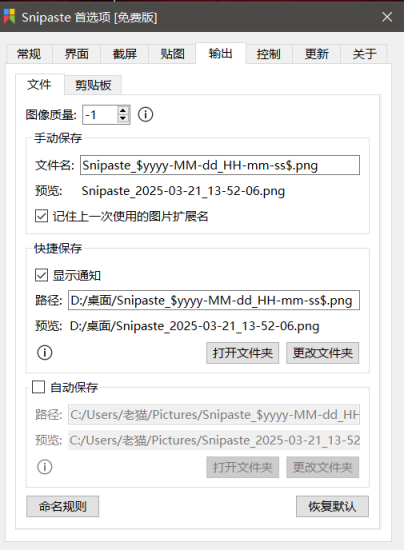The width and height of the screenshot is (404, 550).
Task: Decrease image quality with the down arrow
Action: (123, 119)
